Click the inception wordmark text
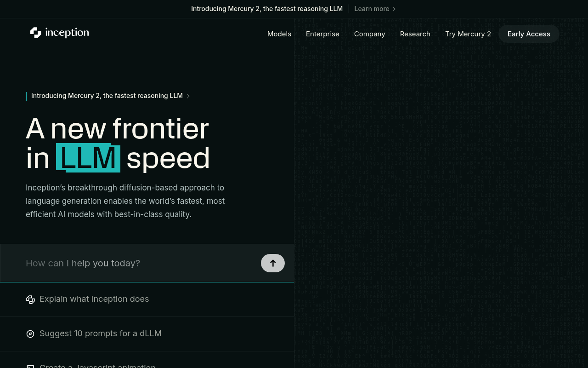The image size is (588, 368). 67,33
